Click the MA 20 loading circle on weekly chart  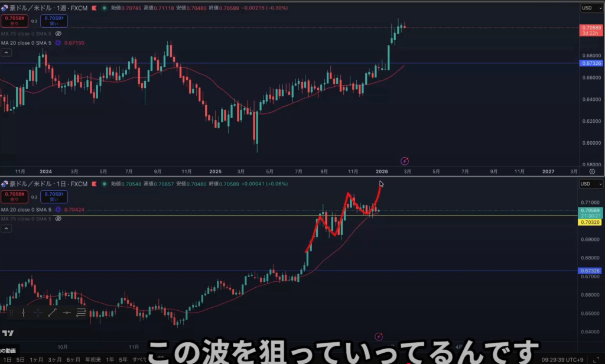click(58, 43)
